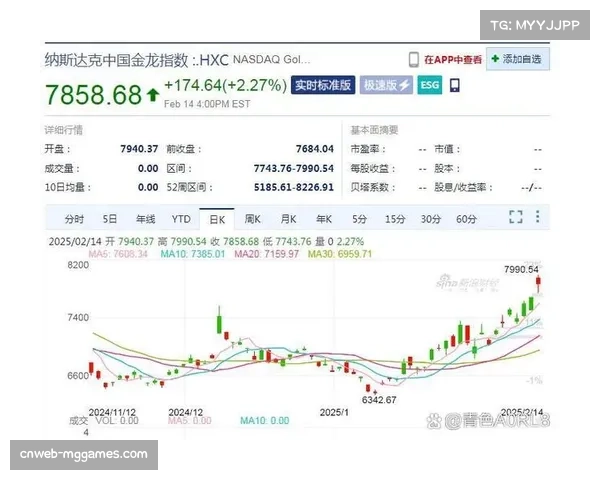
Task: Click the 52周区间 value 5185.61-8226.91
Action: click(293, 187)
